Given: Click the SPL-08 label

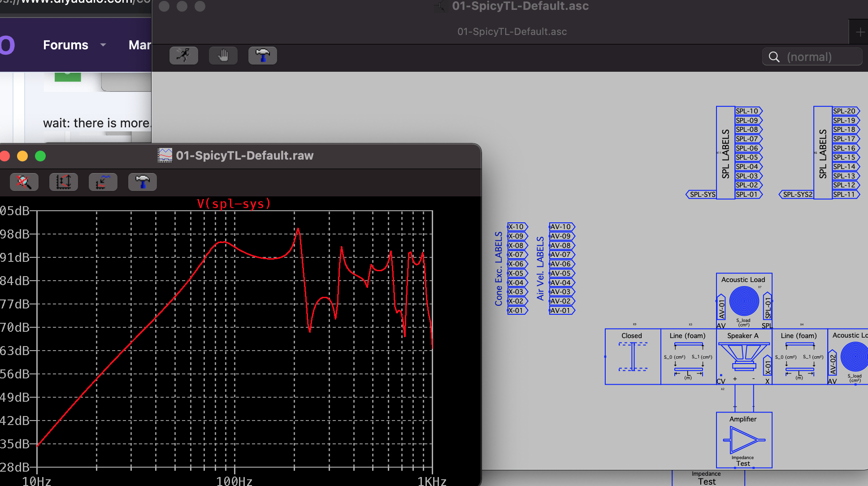Looking at the screenshot, I should click(748, 130).
